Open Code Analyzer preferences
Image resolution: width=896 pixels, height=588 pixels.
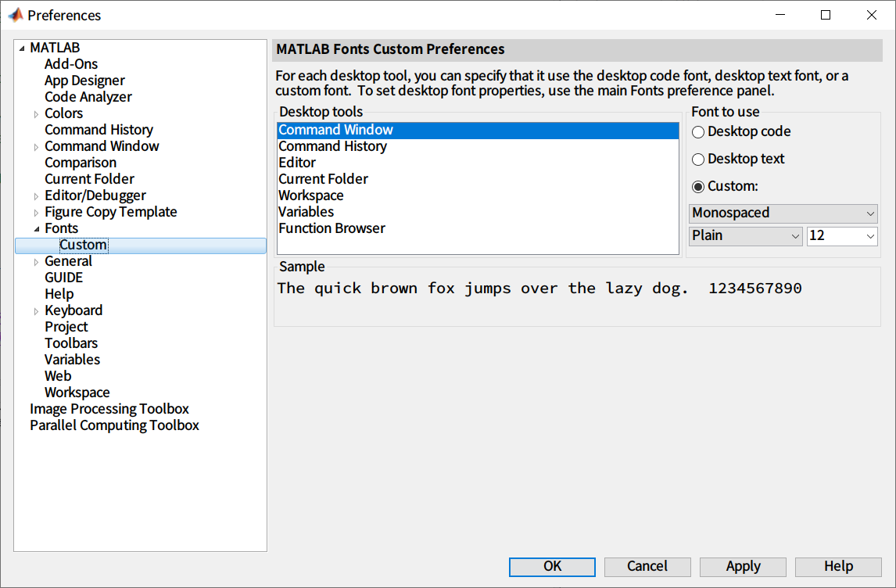pos(88,97)
